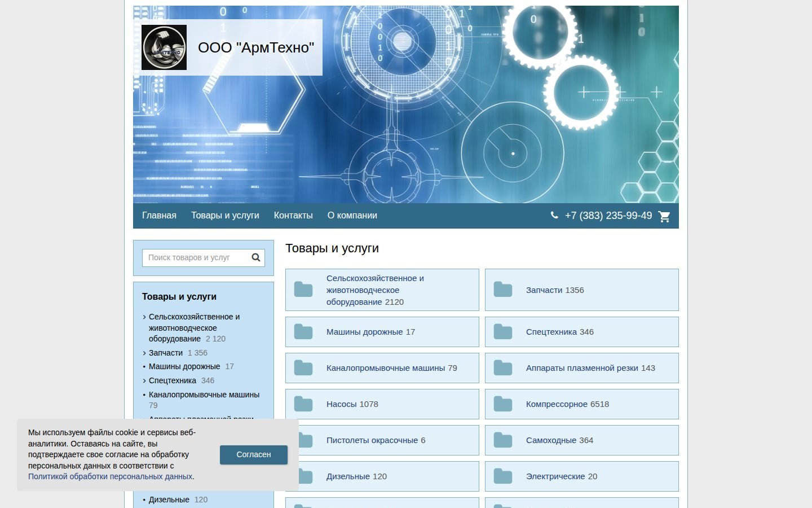Open the Каналопромывочные машины 79 card text
This screenshot has height=508, width=812.
[x=392, y=368]
